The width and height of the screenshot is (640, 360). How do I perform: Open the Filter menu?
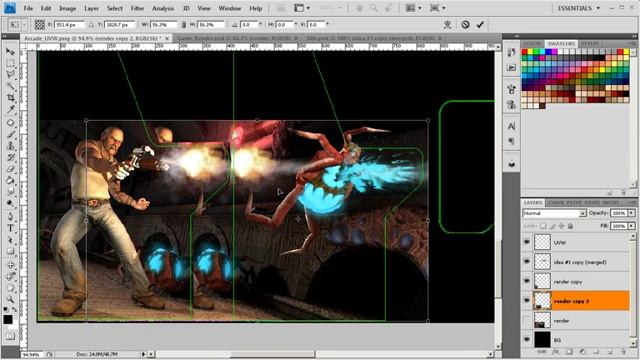click(x=137, y=8)
